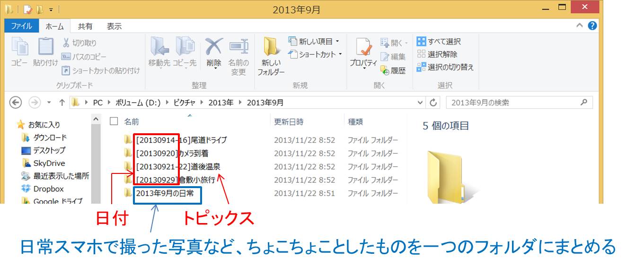Select the 道後温泉 folder
Image resolution: width=644 pixels, height=267 pixels.
(x=172, y=166)
